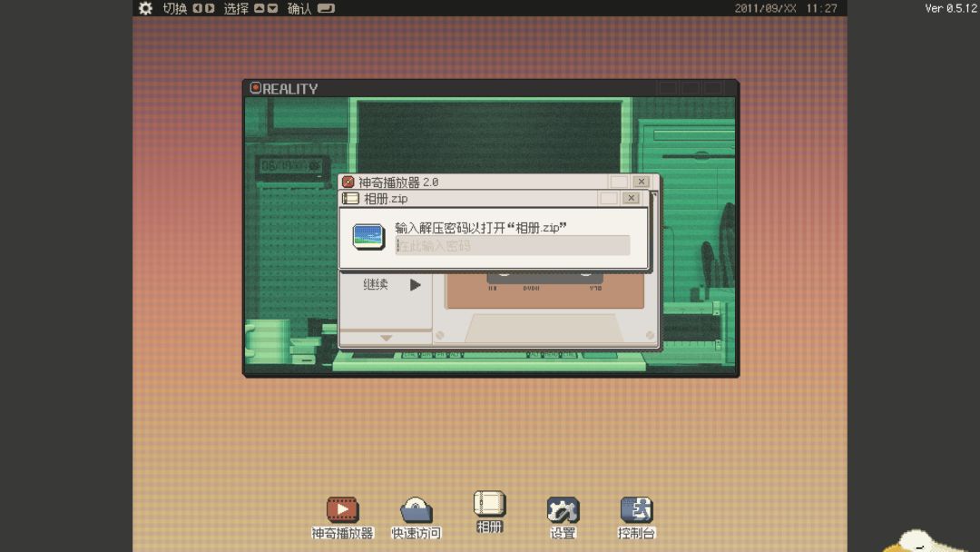Click the 神奇播放器 2.0 title bar icon
The width and height of the screenshot is (980, 552).
348,182
